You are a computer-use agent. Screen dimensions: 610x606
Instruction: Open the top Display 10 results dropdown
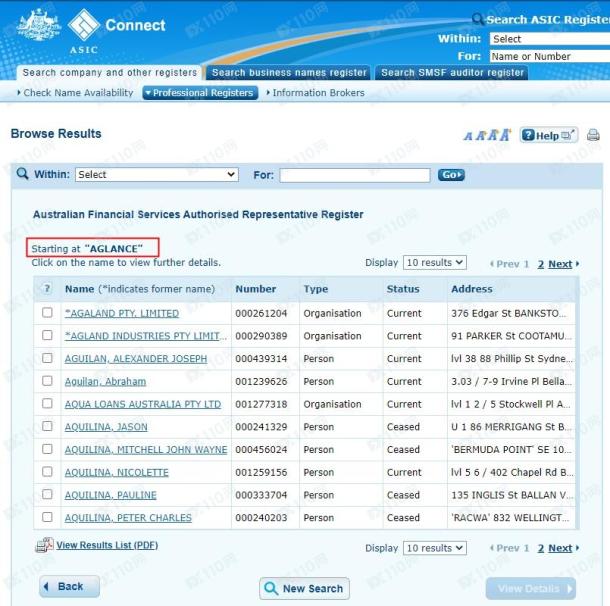[x=435, y=263]
